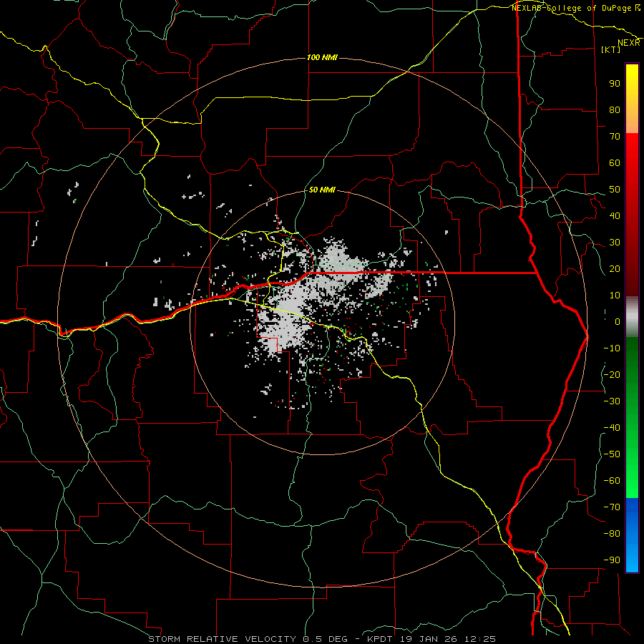Click the 60 value on velocity scale

615,162
